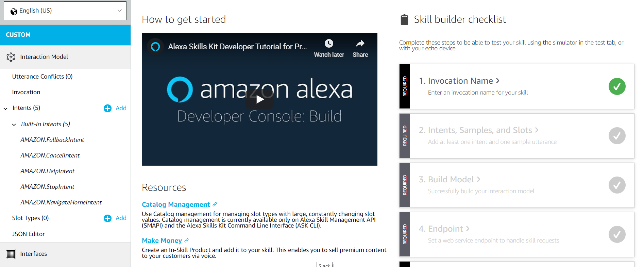
Task: Open the video title link
Action: (x=237, y=47)
